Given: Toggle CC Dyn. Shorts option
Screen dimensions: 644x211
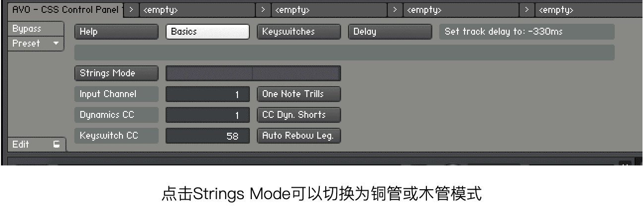Looking at the screenshot, I should 298,115.
